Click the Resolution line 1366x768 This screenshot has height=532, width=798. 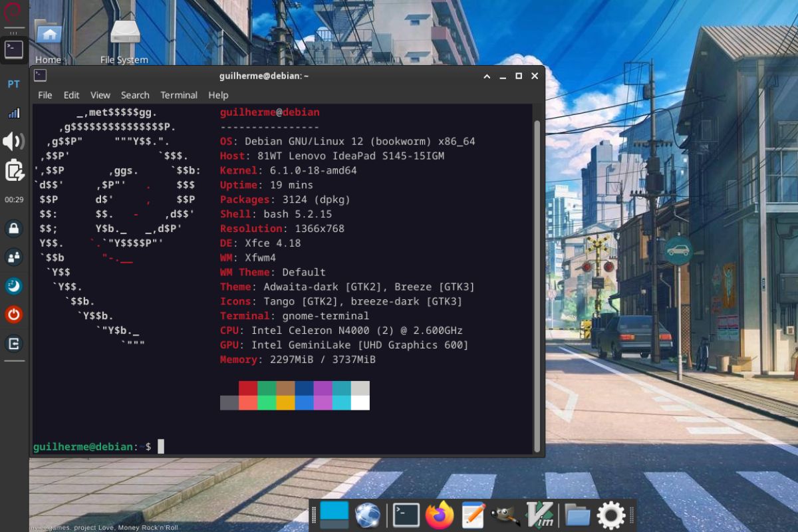click(x=282, y=229)
